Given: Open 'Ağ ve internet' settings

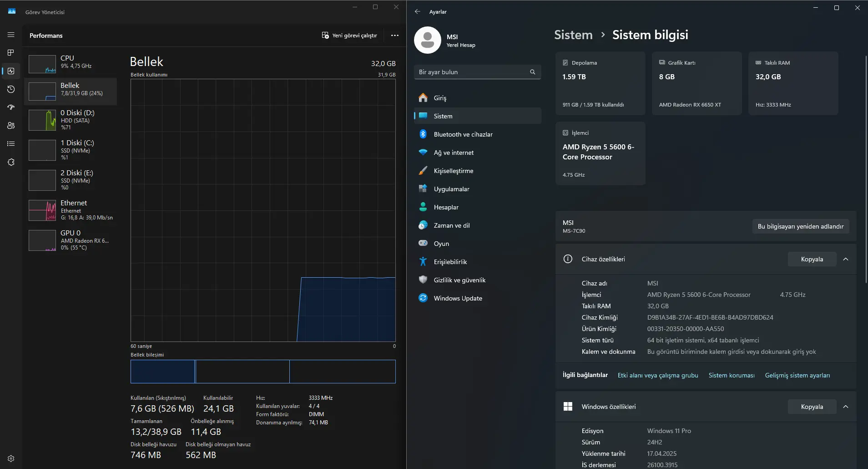Looking at the screenshot, I should click(477, 153).
